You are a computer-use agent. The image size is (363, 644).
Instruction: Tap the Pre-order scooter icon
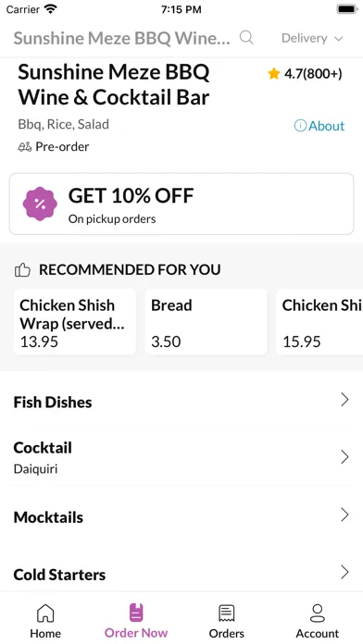[25, 147]
